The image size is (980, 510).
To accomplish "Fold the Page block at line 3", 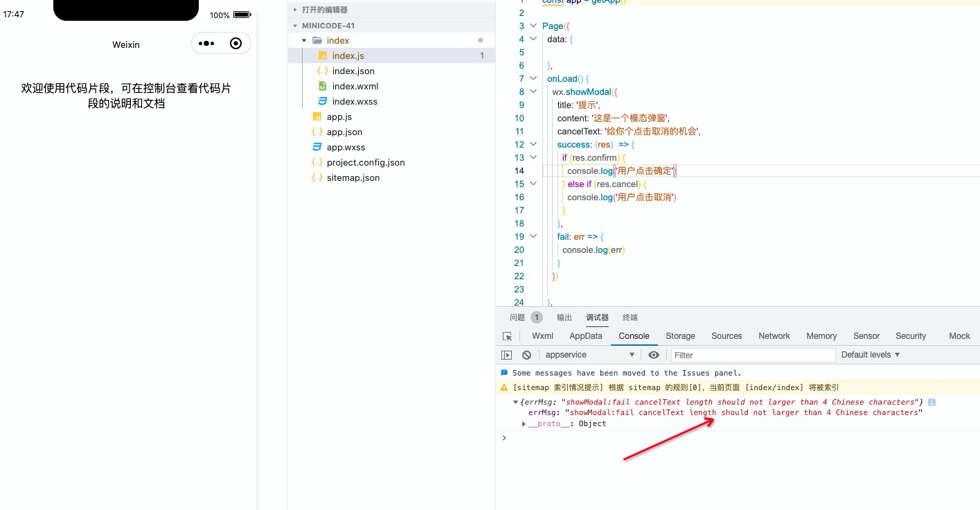I will pyautogui.click(x=533, y=26).
